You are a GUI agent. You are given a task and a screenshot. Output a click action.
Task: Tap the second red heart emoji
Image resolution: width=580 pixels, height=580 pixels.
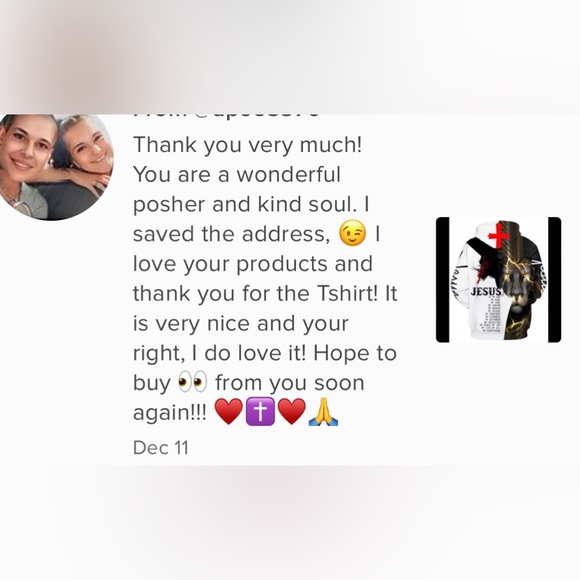[291, 411]
